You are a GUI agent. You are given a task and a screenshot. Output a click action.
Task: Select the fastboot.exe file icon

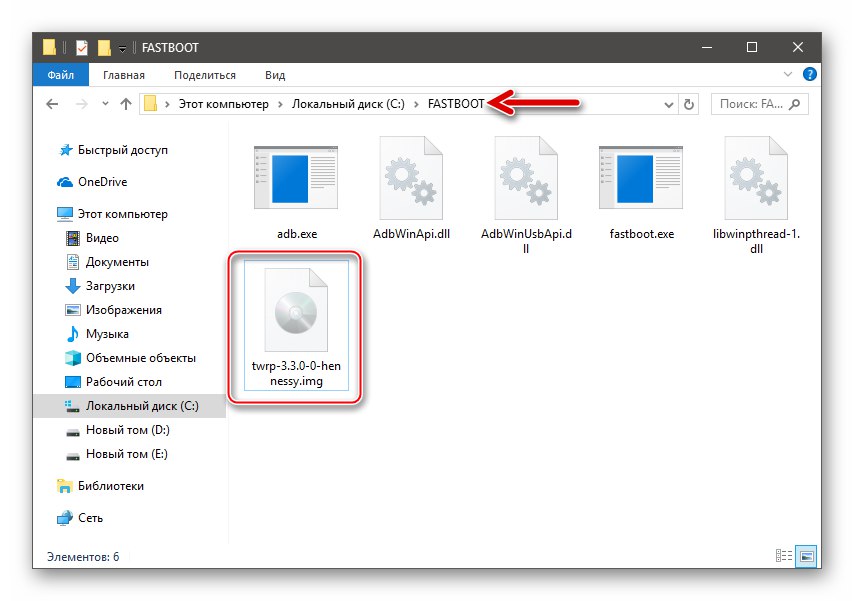click(x=641, y=178)
